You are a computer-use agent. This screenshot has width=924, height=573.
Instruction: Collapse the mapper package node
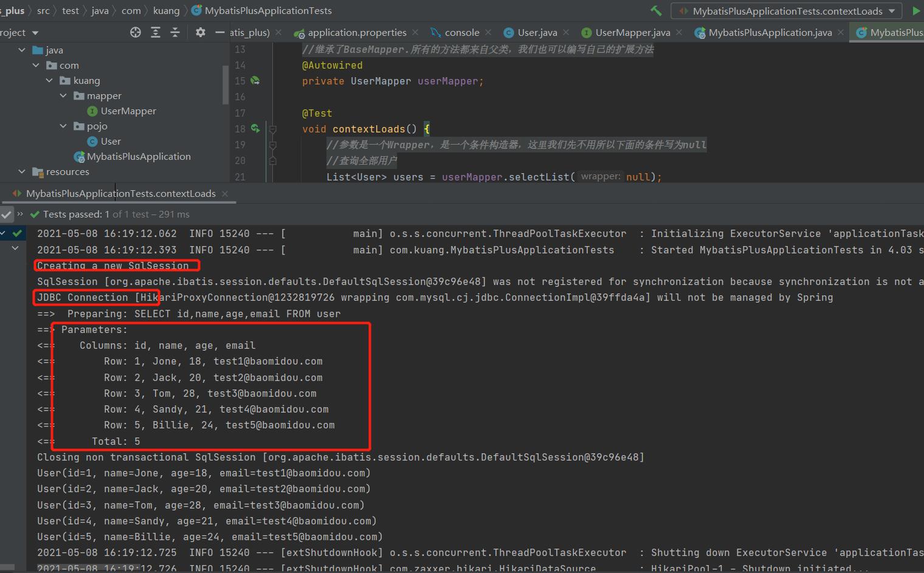[63, 95]
